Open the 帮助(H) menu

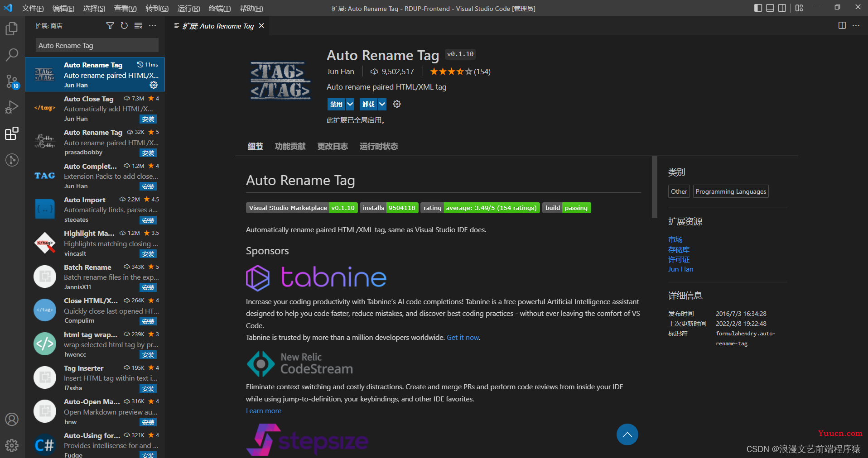point(251,9)
